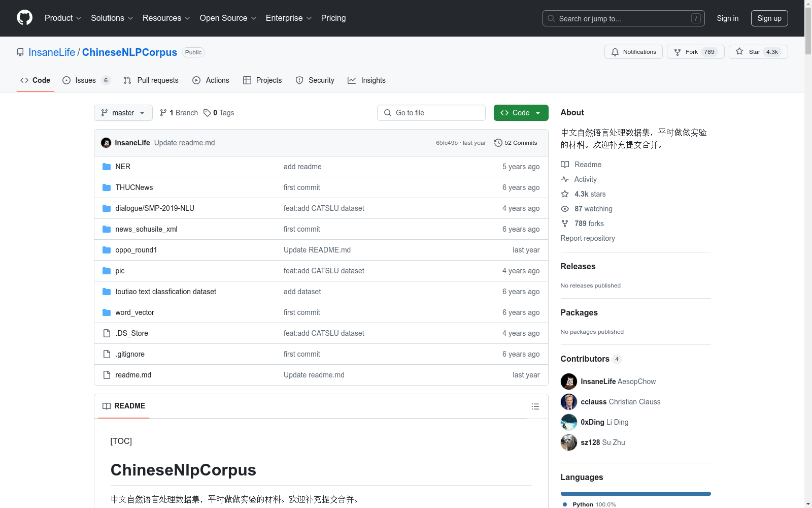Click the Go to file input
This screenshot has height=508, width=812.
click(x=431, y=113)
